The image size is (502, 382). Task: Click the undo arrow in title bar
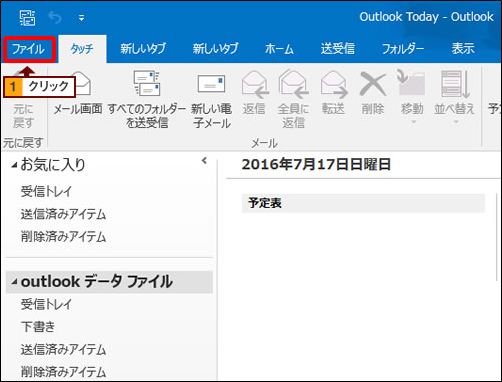(x=55, y=18)
